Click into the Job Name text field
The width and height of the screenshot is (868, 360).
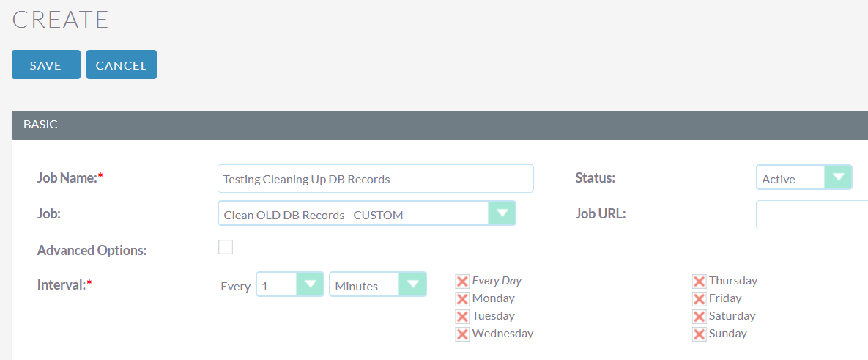coord(376,178)
